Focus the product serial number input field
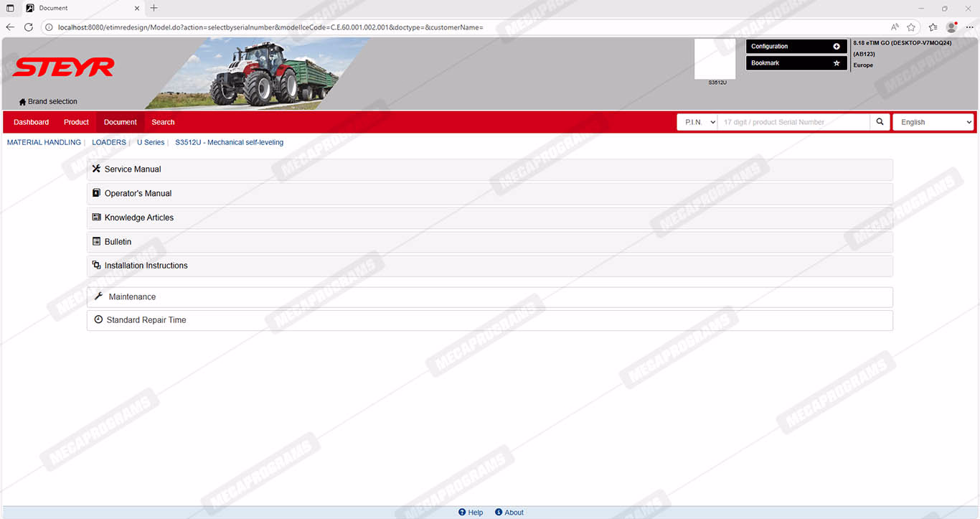Image resolution: width=980 pixels, height=519 pixels. click(x=793, y=122)
